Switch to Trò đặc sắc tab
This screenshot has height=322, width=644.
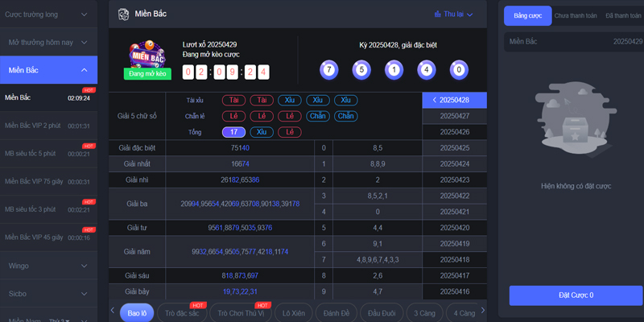(182, 313)
